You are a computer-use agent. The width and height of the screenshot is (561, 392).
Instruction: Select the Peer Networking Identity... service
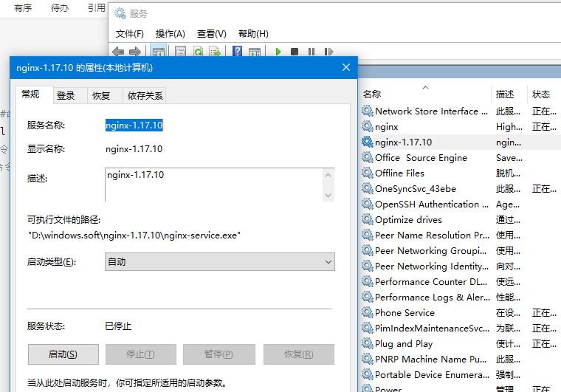click(461, 266)
